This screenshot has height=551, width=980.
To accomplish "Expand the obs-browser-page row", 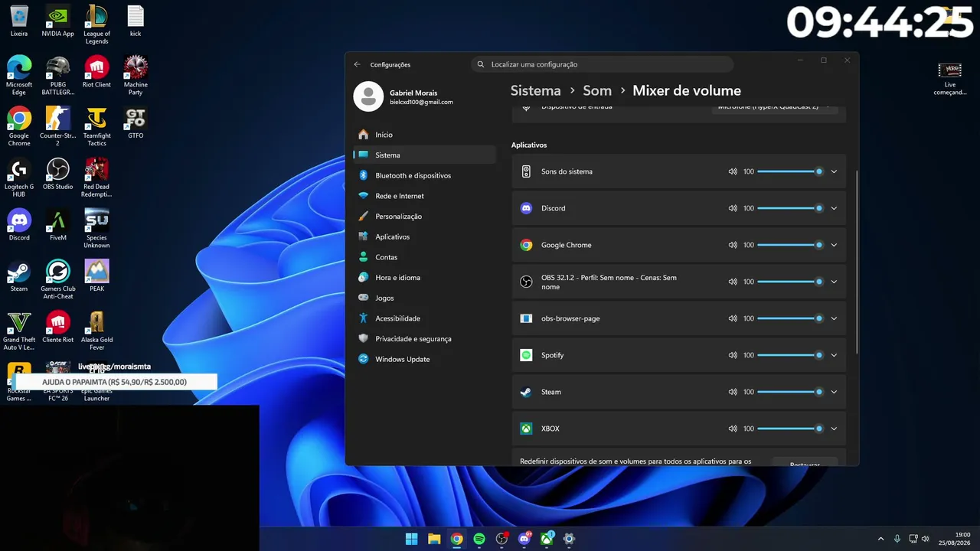I will [x=834, y=318].
